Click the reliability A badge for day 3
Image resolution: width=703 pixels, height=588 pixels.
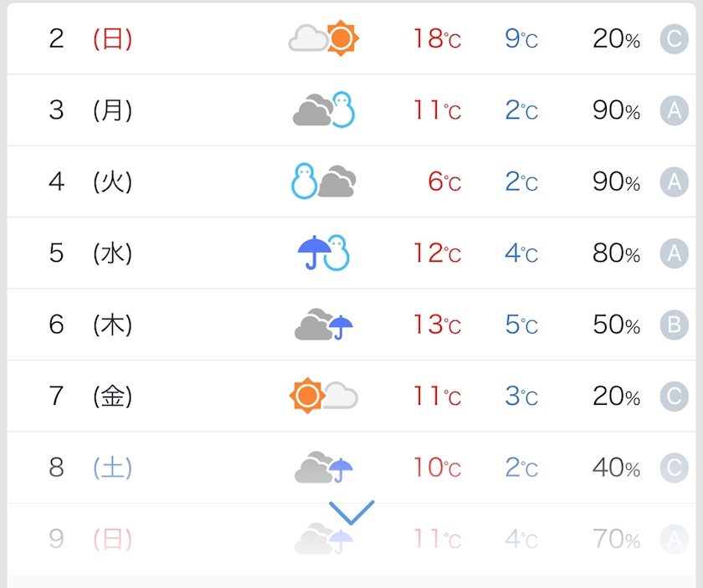pyautogui.click(x=674, y=110)
